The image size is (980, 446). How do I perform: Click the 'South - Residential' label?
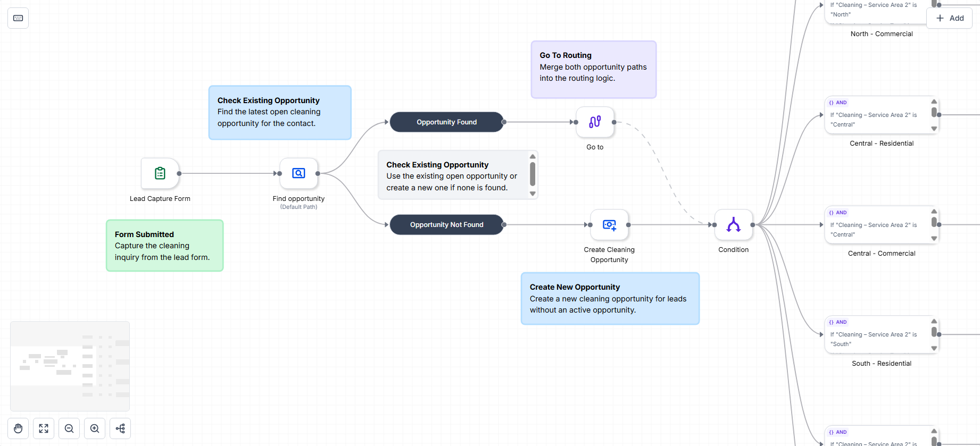coord(882,364)
